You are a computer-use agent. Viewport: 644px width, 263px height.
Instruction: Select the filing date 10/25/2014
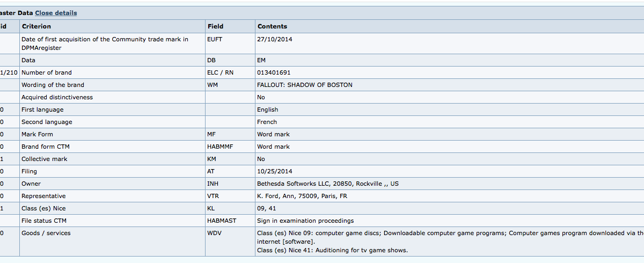[275, 171]
